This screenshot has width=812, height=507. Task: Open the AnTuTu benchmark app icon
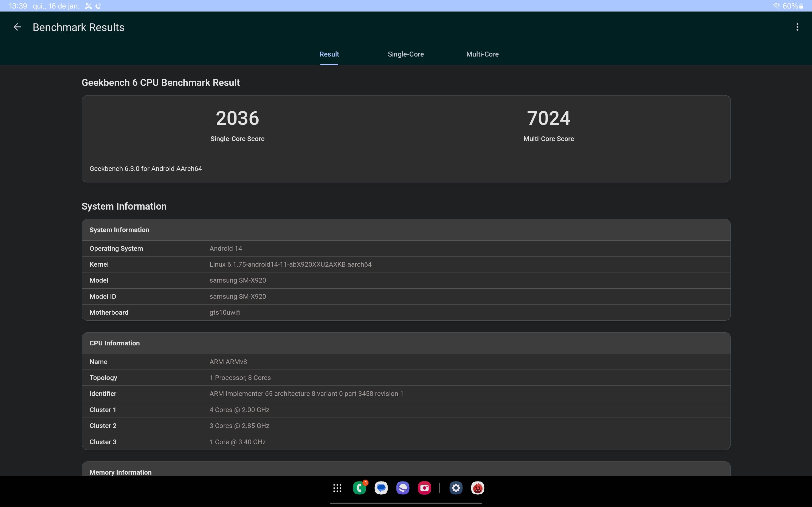tap(477, 488)
